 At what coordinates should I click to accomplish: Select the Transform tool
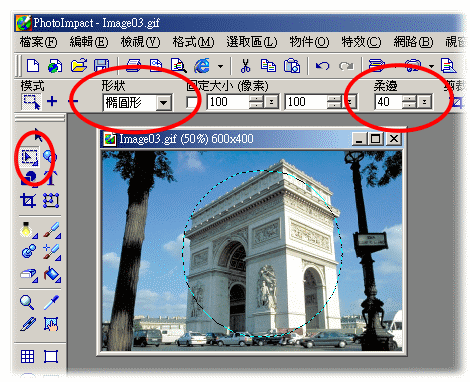click(x=51, y=201)
